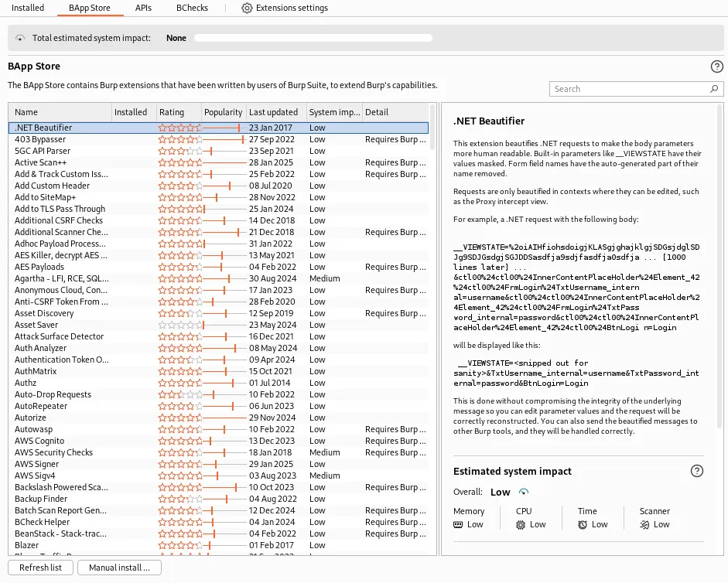Click the extension table vertical scrollbar

(432, 127)
